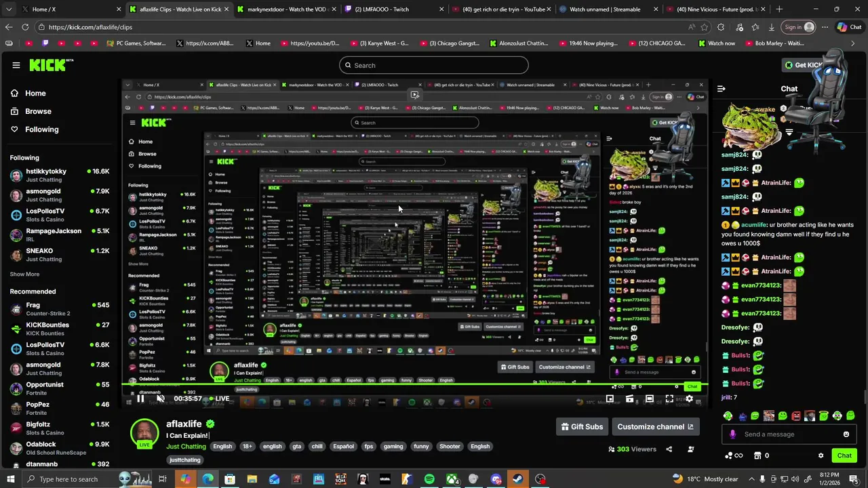The height and width of the screenshot is (488, 868).
Task: Click the green Chat send button
Action: point(844,455)
